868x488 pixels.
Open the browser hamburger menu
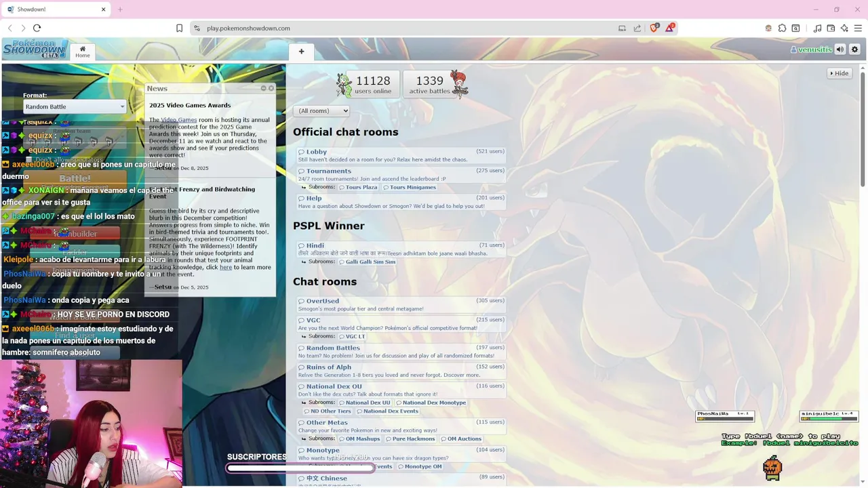coord(859,28)
